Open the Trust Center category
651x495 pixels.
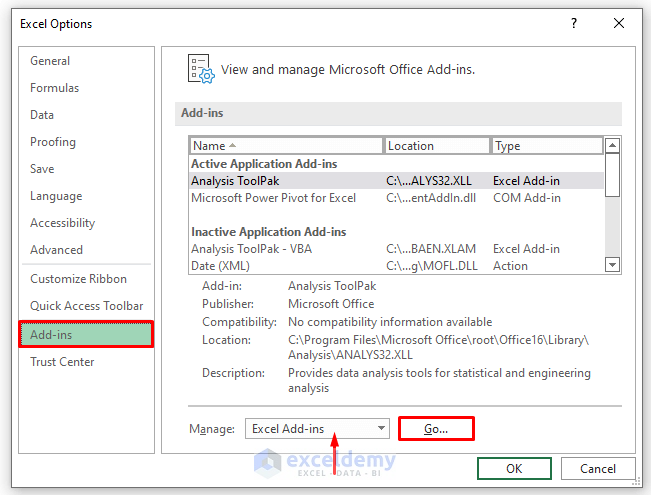tap(62, 362)
